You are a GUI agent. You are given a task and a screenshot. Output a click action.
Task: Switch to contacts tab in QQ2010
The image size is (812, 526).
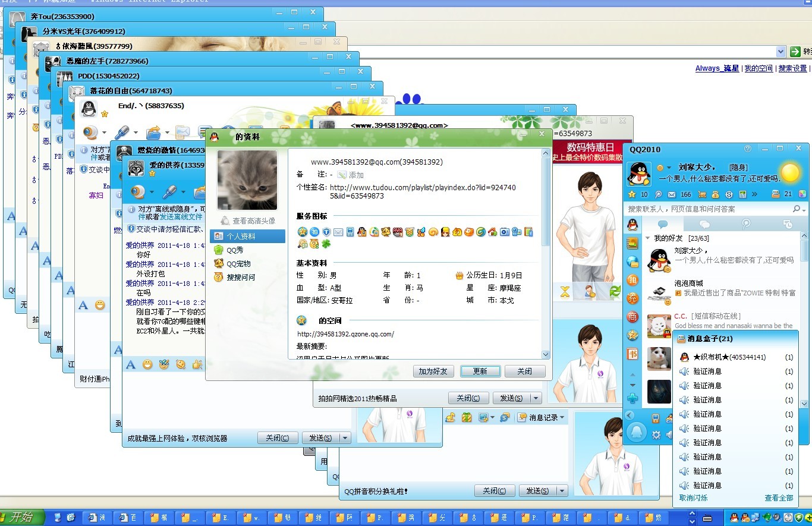(x=662, y=224)
